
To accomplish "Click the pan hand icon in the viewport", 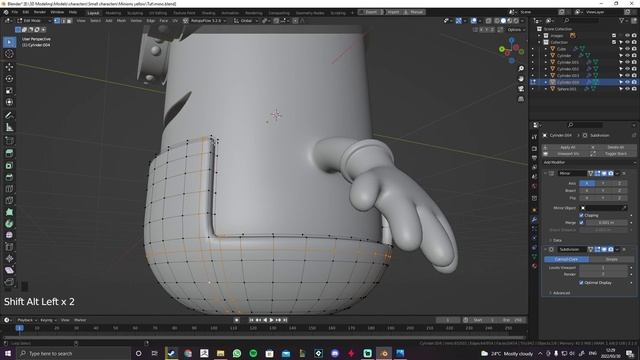I will click(x=521, y=78).
